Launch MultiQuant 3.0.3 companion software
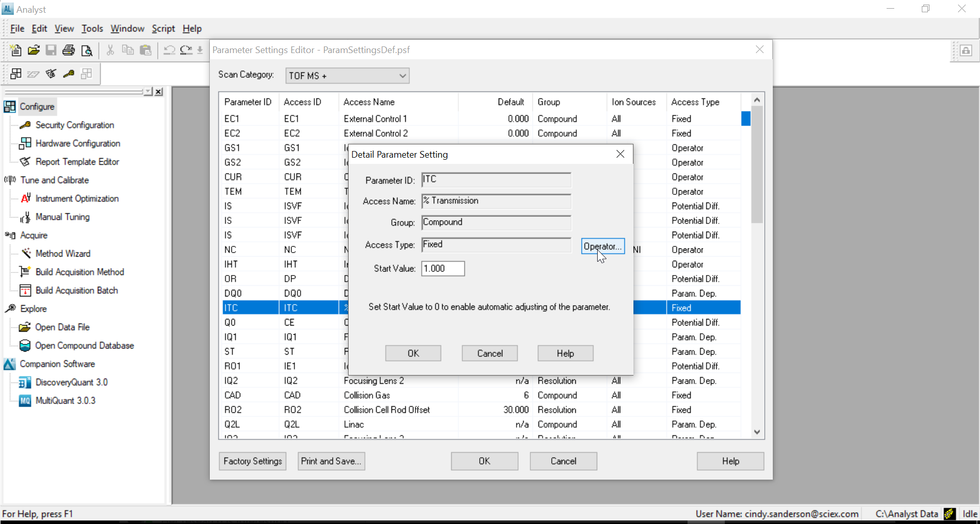This screenshot has width=980, height=524. [x=65, y=401]
